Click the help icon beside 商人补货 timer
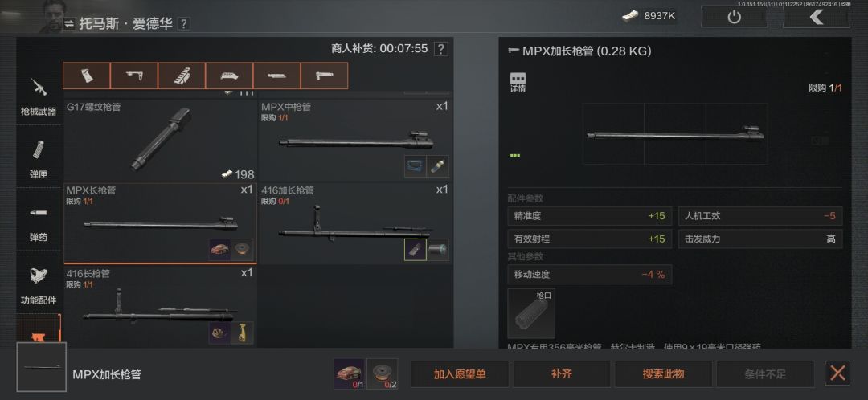 pos(440,49)
